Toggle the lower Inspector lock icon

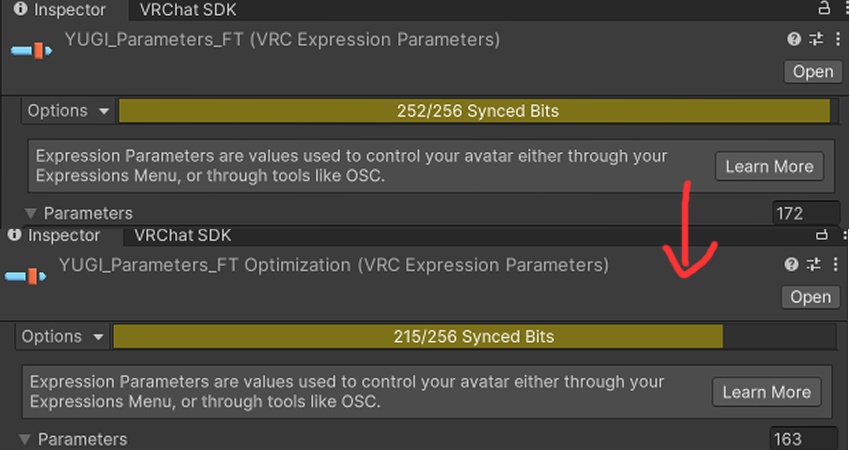[821, 235]
